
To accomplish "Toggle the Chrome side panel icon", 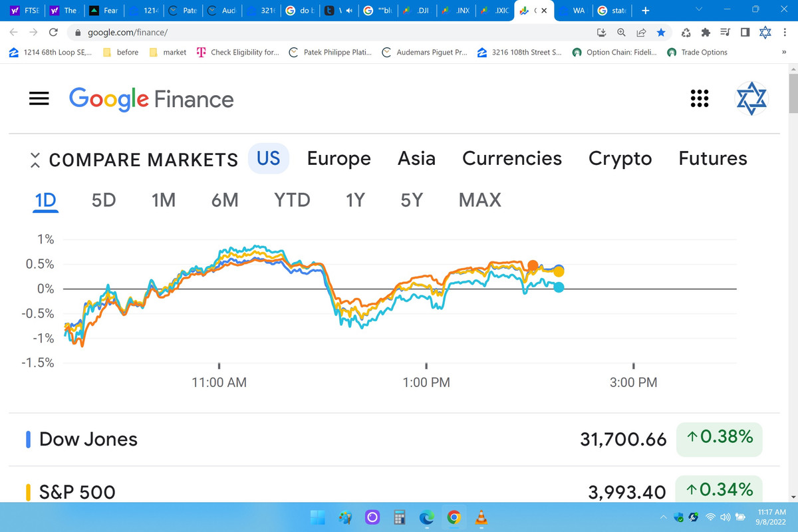I will (745, 32).
